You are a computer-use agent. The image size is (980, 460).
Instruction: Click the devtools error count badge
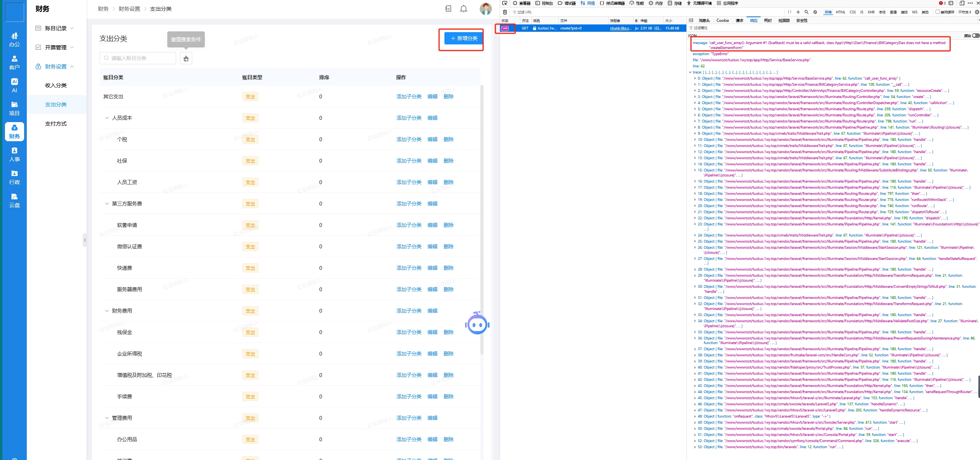942,3
